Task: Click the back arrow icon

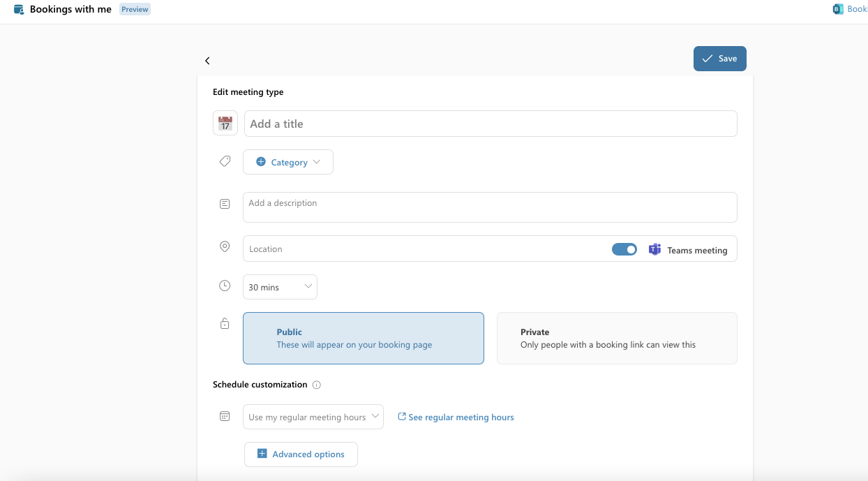Action: coord(207,61)
